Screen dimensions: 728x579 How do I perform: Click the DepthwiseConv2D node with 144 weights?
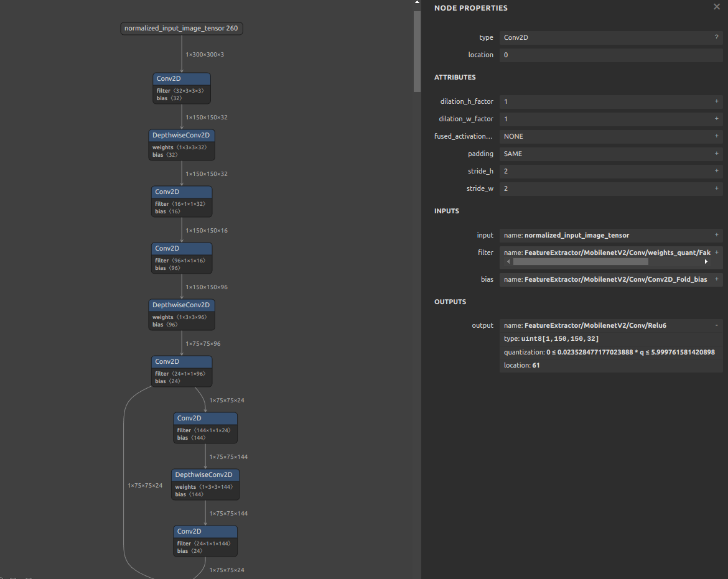tap(205, 475)
